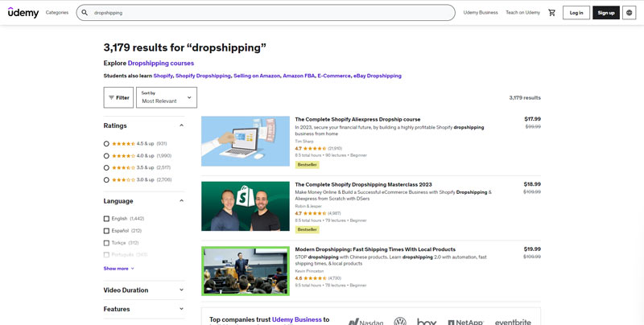Click the Udemy logo
The width and height of the screenshot is (644, 325).
23,13
